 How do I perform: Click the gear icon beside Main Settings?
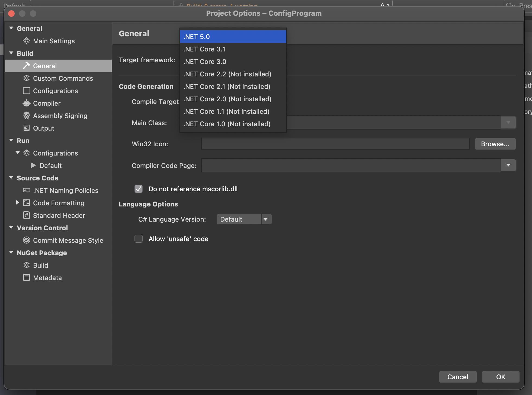pyautogui.click(x=26, y=41)
